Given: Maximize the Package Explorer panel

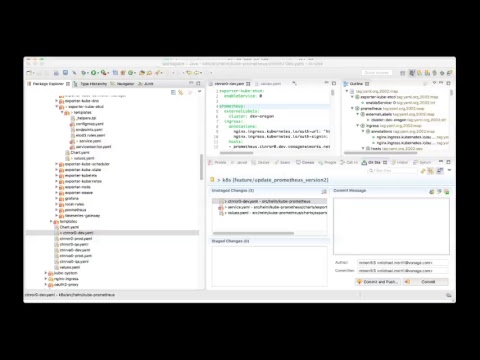Looking at the screenshot, I should 198,83.
